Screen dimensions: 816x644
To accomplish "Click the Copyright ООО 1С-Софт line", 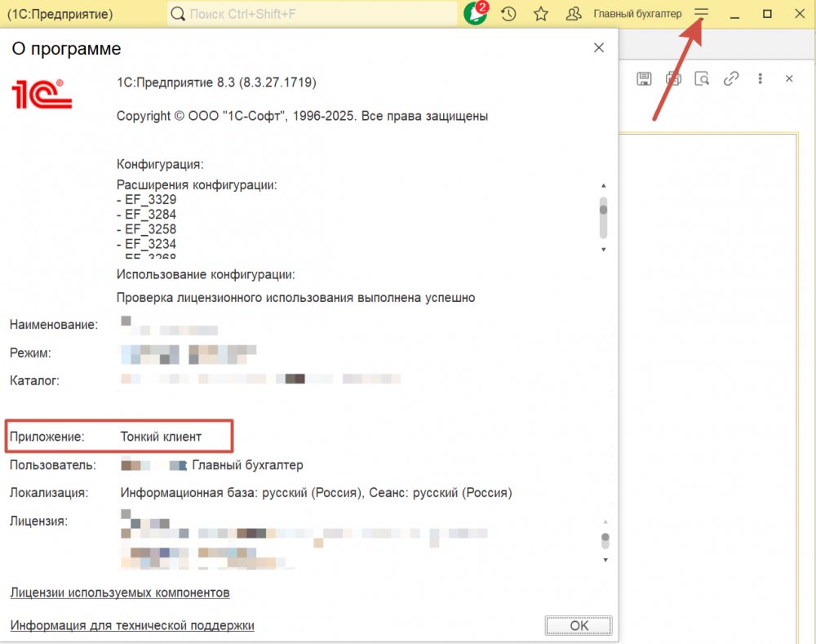I will [x=302, y=116].
